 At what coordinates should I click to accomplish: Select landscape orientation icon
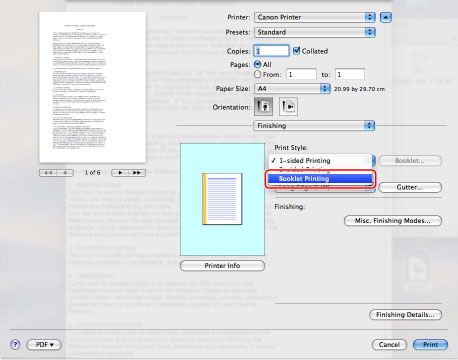[288, 106]
